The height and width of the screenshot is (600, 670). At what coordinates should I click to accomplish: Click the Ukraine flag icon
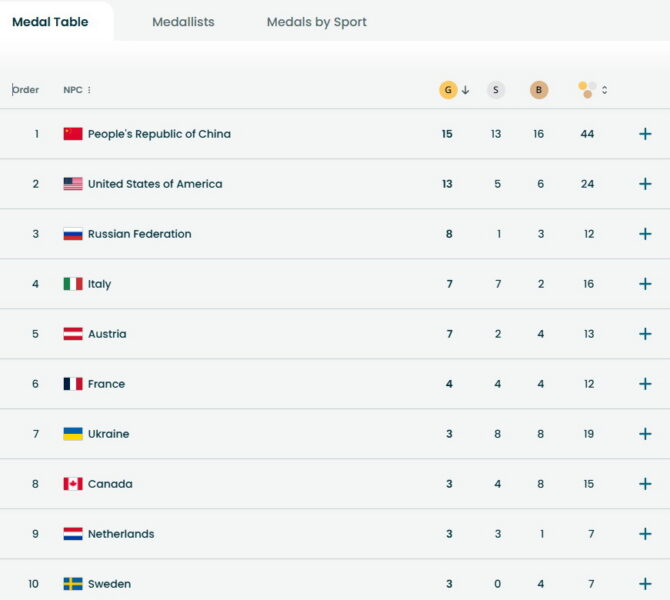click(73, 434)
